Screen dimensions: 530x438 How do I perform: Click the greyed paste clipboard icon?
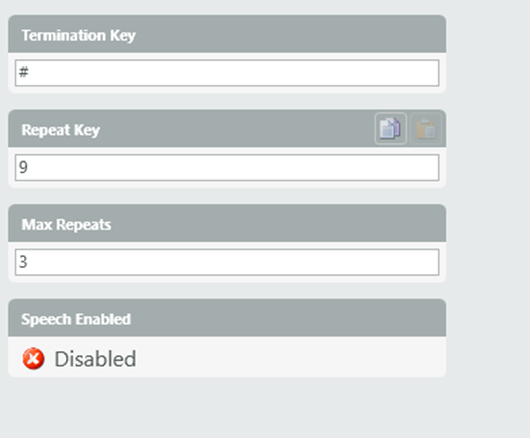(426, 128)
